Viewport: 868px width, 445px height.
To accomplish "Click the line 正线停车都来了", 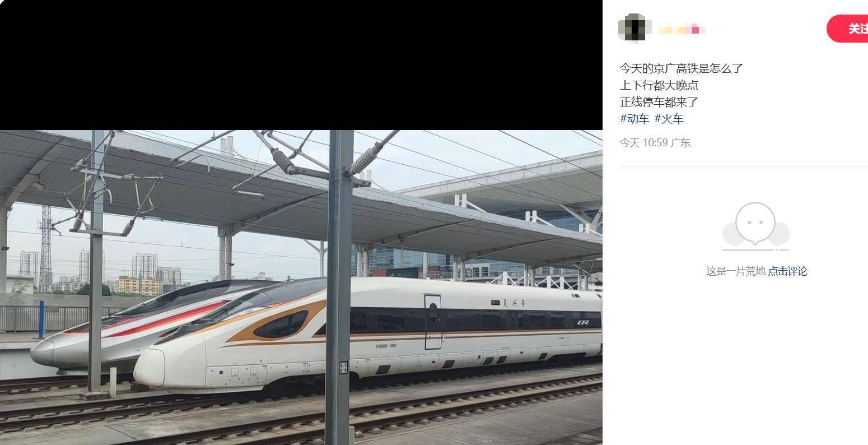I will point(659,102).
